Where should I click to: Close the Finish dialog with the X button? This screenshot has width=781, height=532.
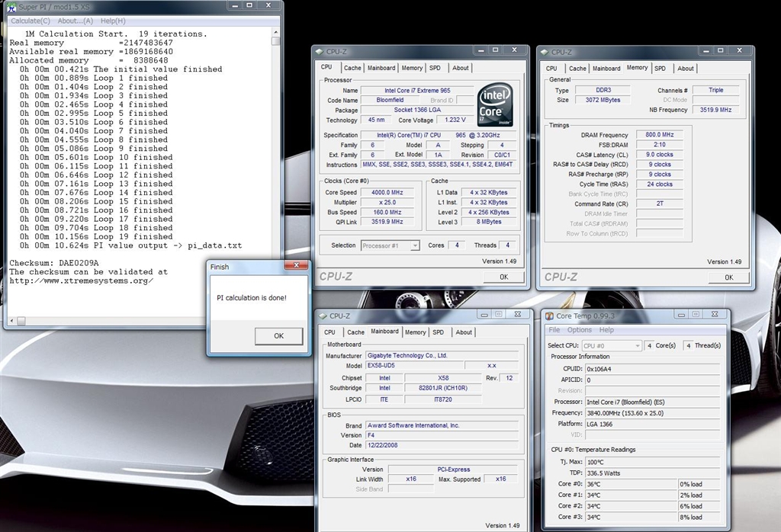[295, 266]
